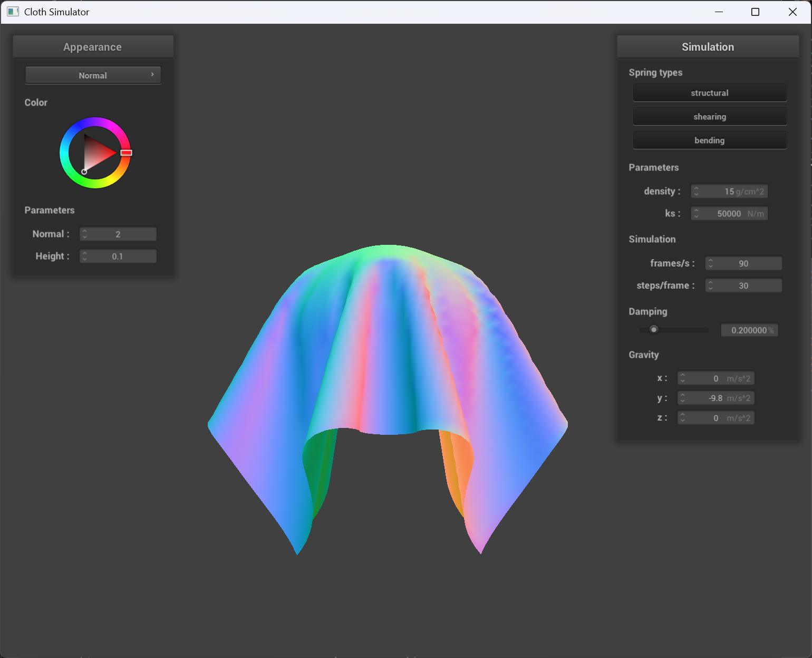Click the 'Color' section label
This screenshot has height=658, width=812.
coord(36,102)
